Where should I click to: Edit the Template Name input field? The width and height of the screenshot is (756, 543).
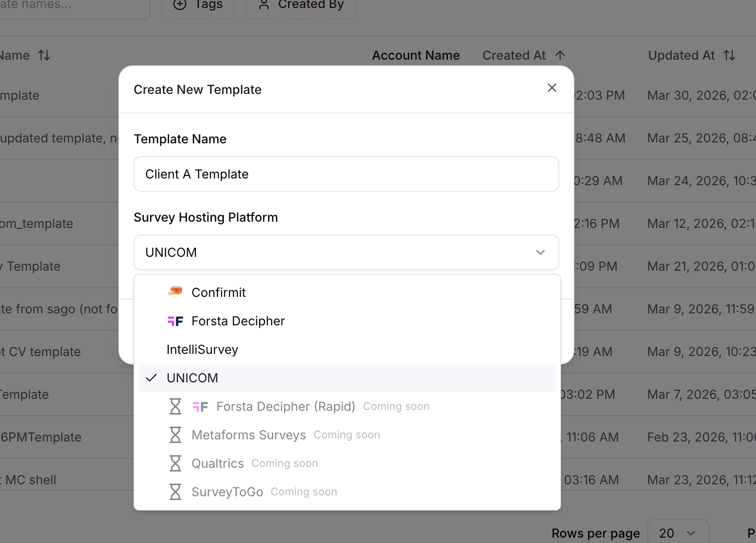tap(346, 174)
